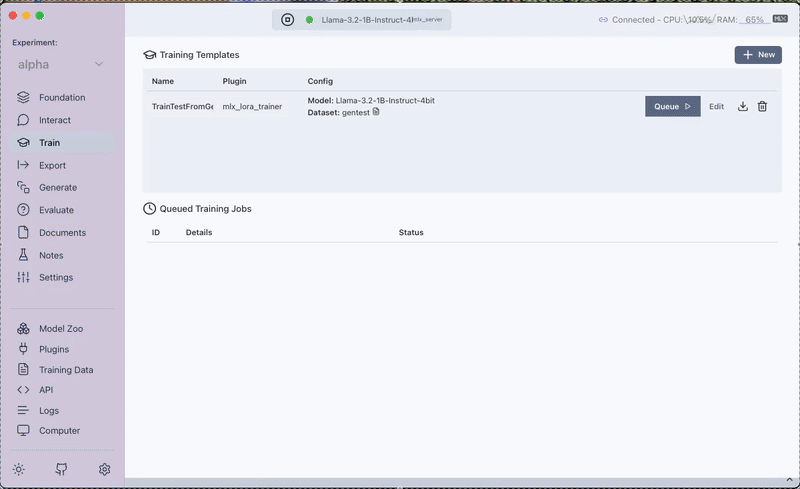Open Model Zoo
This screenshot has width=800, height=489.
coord(60,329)
